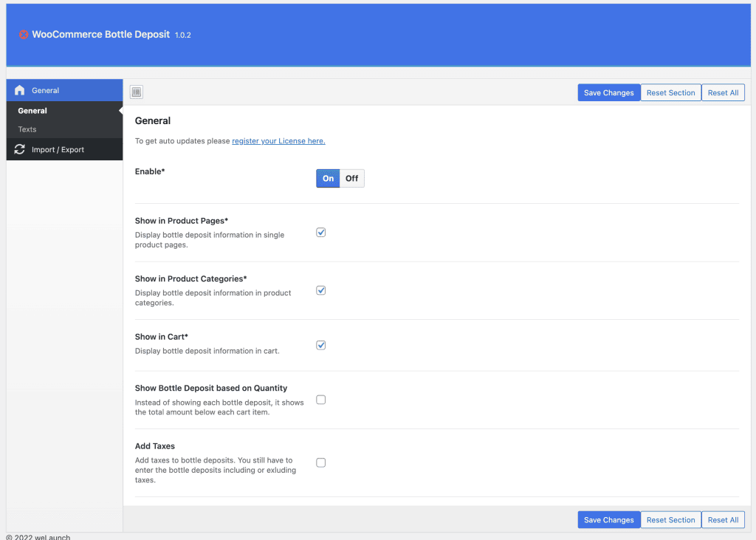Image resolution: width=756 pixels, height=540 pixels.
Task: Click the bottom Reset All button
Action: coord(723,520)
